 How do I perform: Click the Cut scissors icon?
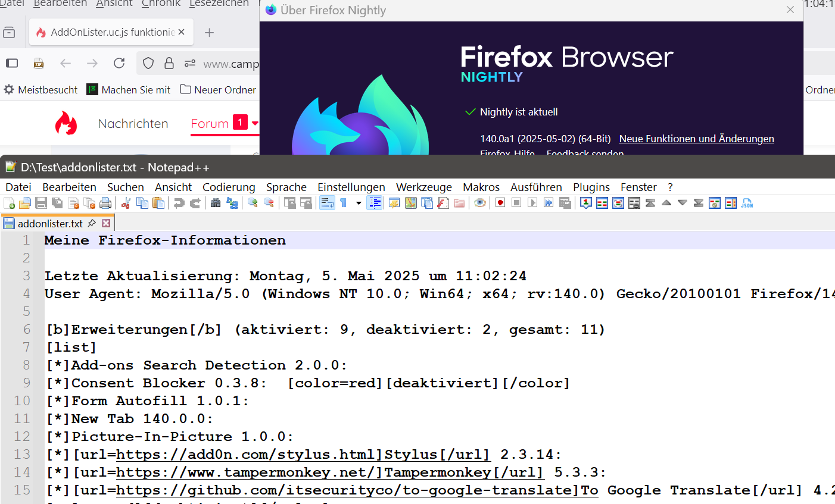pos(126,203)
